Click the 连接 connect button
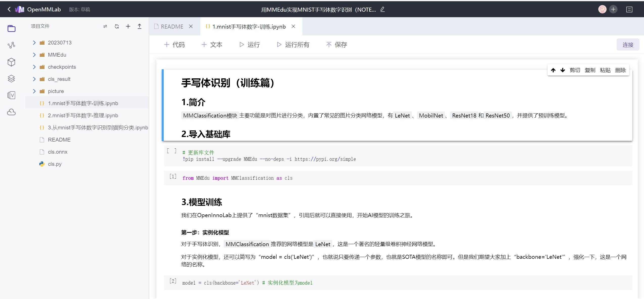Image resolution: width=644 pixels, height=299 pixels. [628, 45]
